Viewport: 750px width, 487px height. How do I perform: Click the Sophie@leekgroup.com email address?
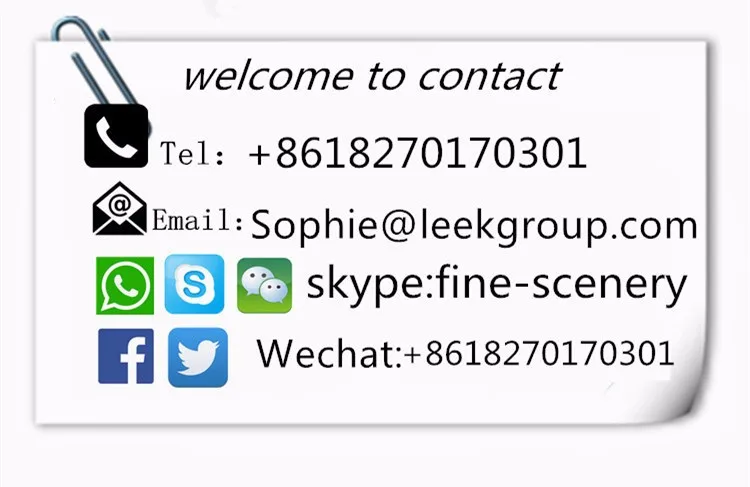click(474, 226)
